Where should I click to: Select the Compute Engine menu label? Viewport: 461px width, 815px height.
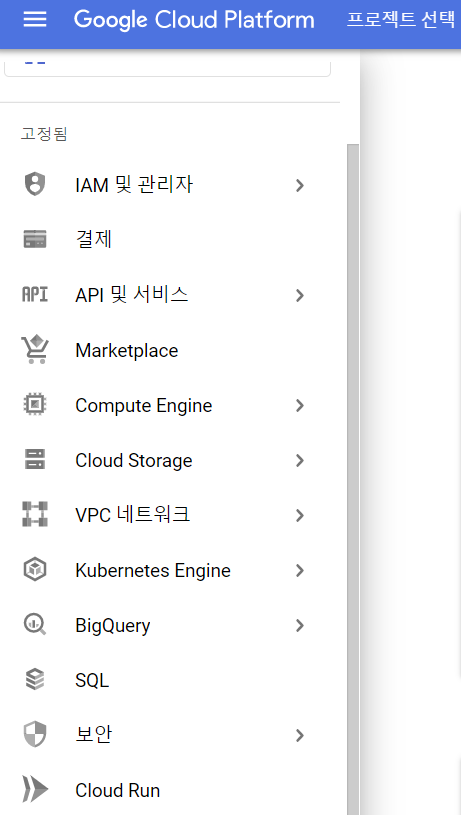[143, 405]
